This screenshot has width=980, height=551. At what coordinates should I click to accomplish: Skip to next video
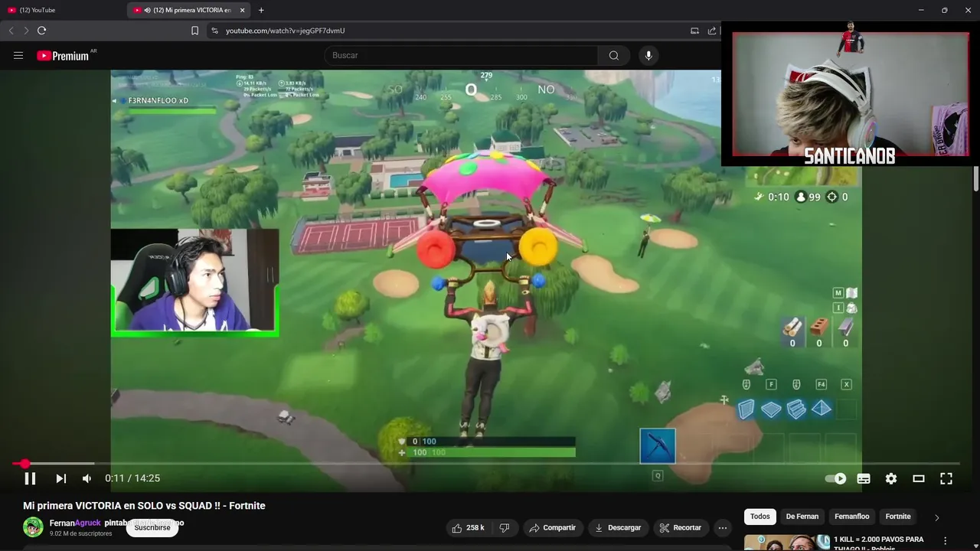60,478
